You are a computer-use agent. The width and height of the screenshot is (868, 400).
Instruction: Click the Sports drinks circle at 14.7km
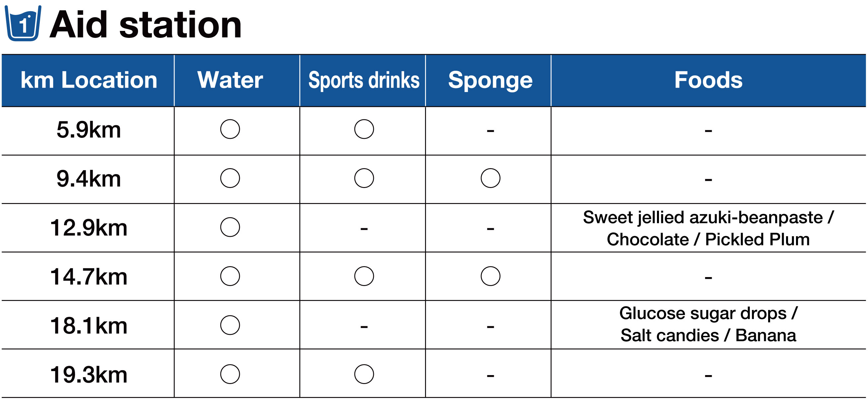[x=364, y=276]
